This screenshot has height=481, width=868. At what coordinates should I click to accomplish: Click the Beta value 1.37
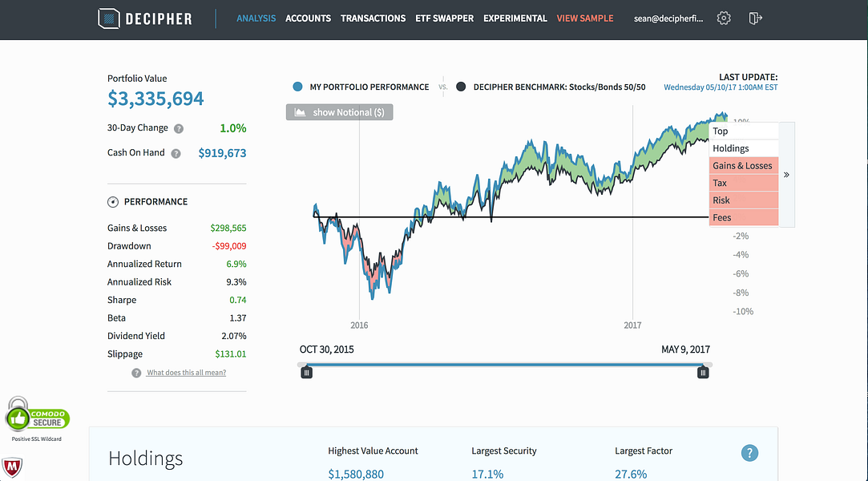pyautogui.click(x=238, y=318)
